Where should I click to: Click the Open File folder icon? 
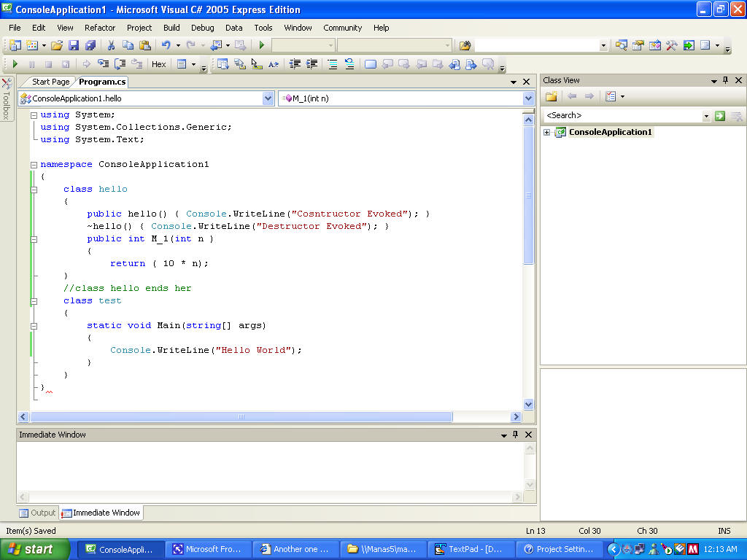(x=57, y=45)
